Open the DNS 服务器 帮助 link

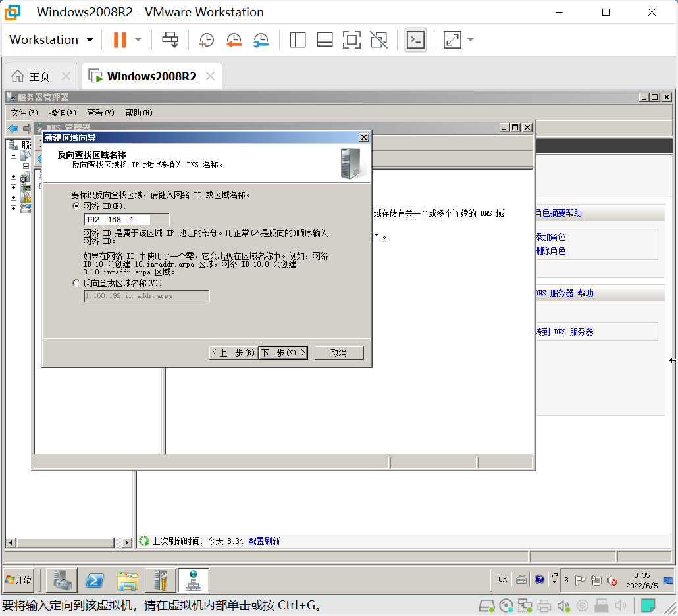pyautogui.click(x=565, y=293)
